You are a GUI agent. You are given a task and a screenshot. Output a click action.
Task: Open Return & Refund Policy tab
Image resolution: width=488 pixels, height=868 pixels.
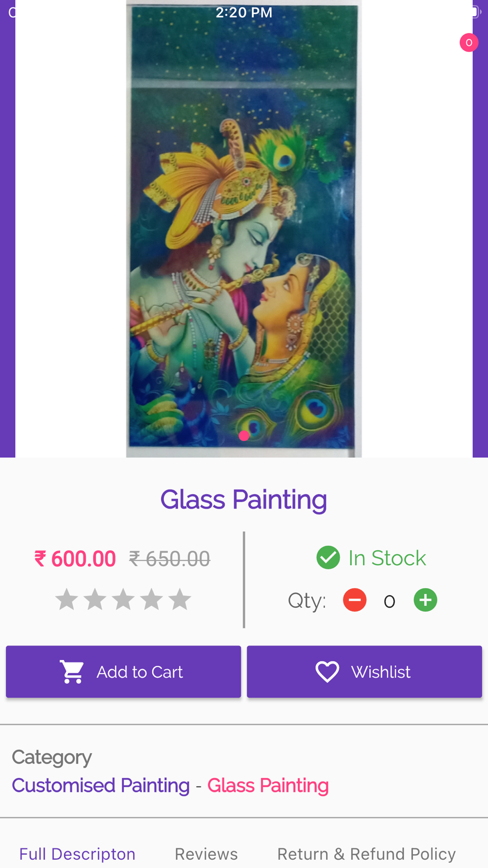coord(366,854)
